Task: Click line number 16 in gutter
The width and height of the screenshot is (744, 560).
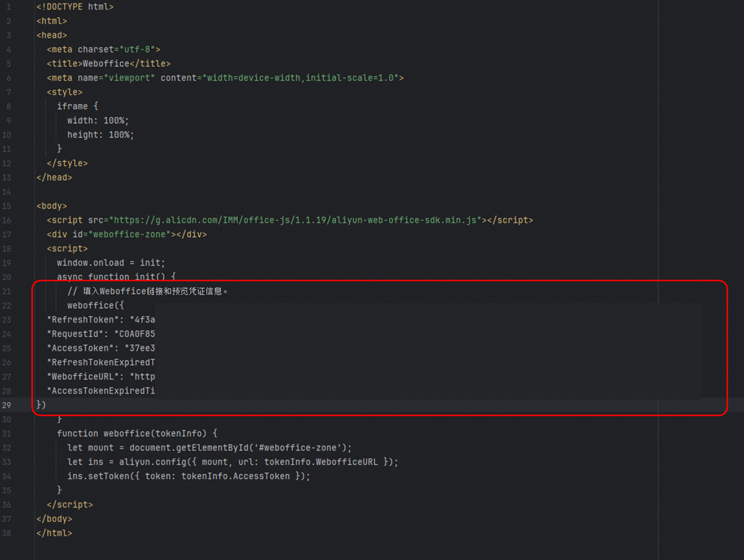Action: (6, 220)
